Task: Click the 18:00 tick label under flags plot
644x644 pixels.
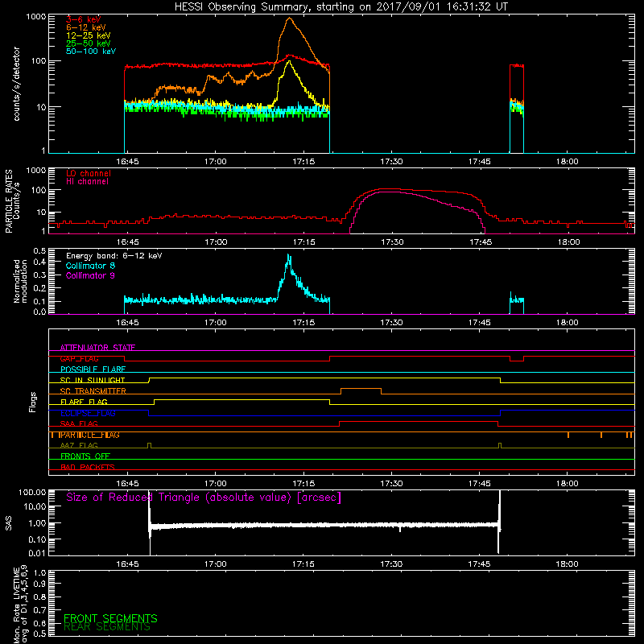Action: coord(568,484)
